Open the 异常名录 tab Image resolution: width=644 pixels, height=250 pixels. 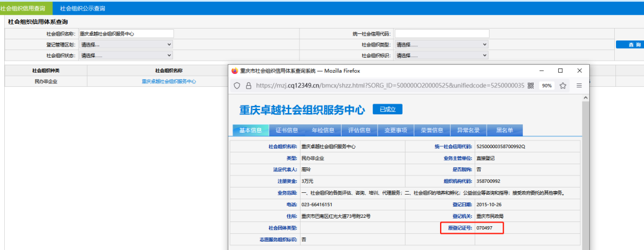pyautogui.click(x=468, y=130)
